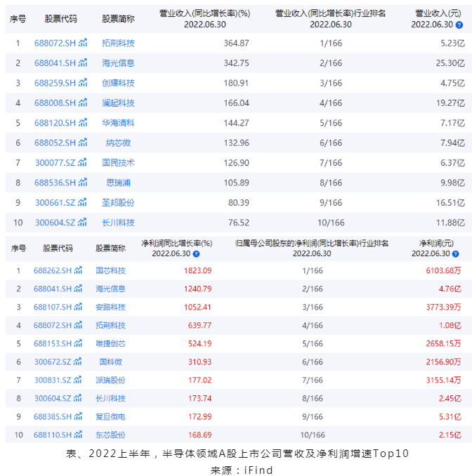Open chart icon beside 688052.SH
The width and height of the screenshot is (472, 476).
click(x=83, y=143)
